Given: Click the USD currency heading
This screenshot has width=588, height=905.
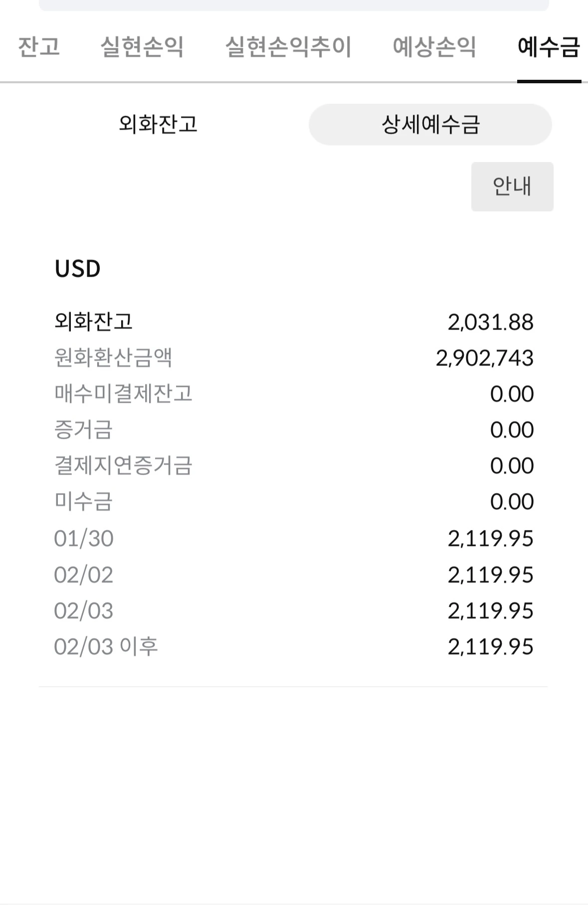Looking at the screenshot, I should (77, 269).
